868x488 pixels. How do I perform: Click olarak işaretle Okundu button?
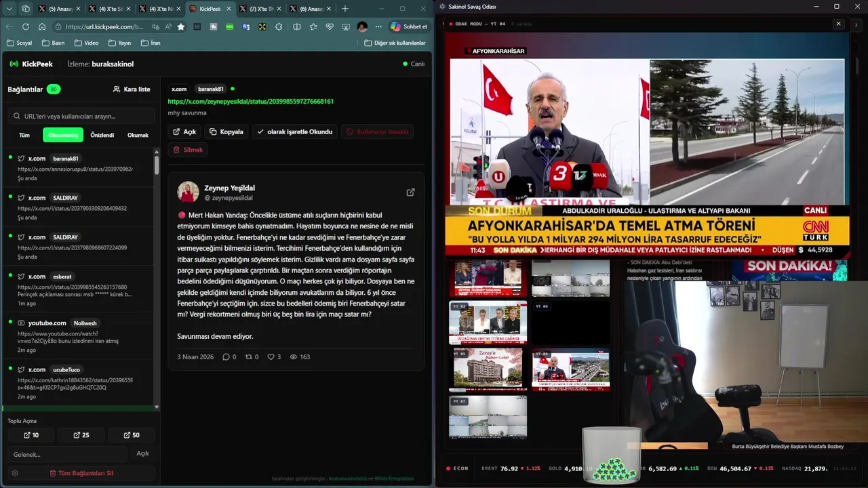[295, 131]
